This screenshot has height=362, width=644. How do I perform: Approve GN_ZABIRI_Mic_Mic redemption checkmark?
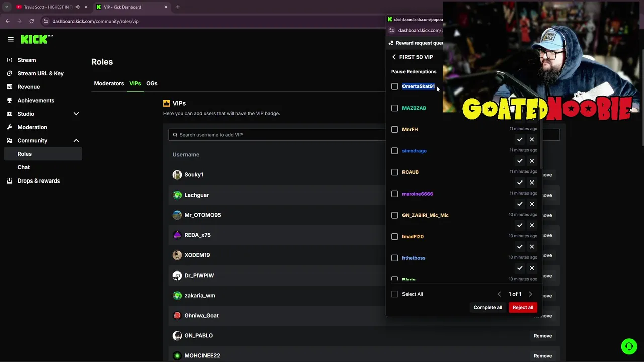click(520, 225)
